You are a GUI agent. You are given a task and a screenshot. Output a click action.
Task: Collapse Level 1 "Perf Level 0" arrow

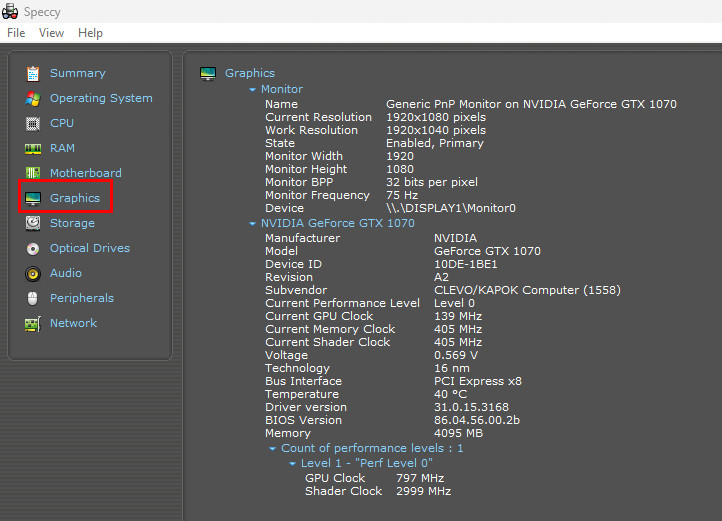click(292, 464)
